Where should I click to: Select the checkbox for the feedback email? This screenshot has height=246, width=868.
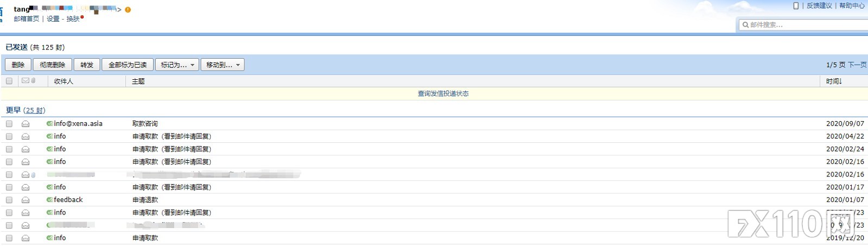tap(9, 200)
